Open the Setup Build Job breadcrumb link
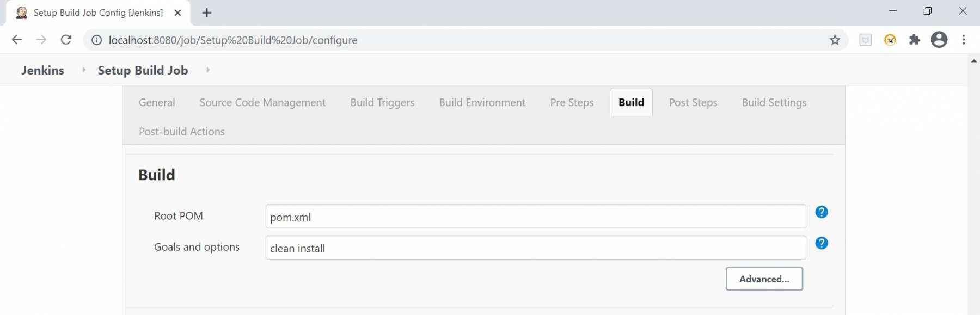This screenshot has width=980, height=315. click(142, 70)
